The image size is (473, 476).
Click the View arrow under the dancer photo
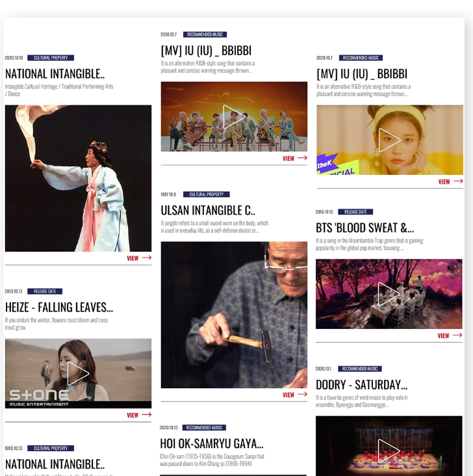[139, 258]
